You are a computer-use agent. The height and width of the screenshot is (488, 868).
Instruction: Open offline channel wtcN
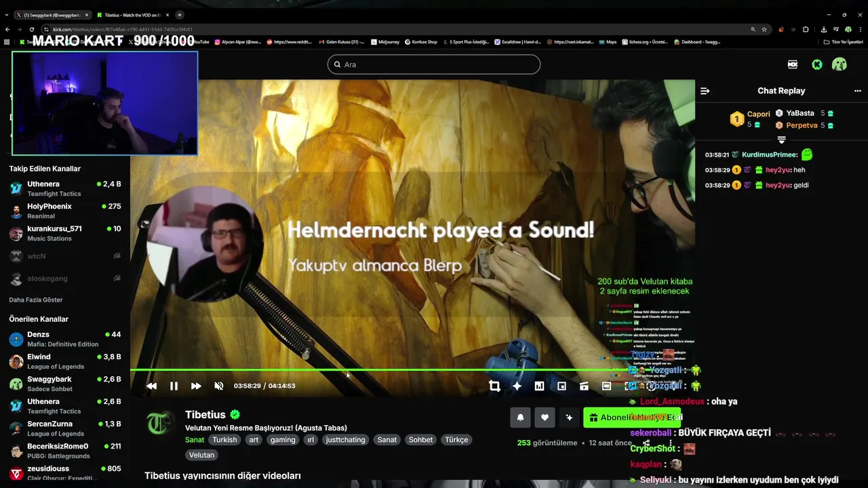(x=65, y=256)
